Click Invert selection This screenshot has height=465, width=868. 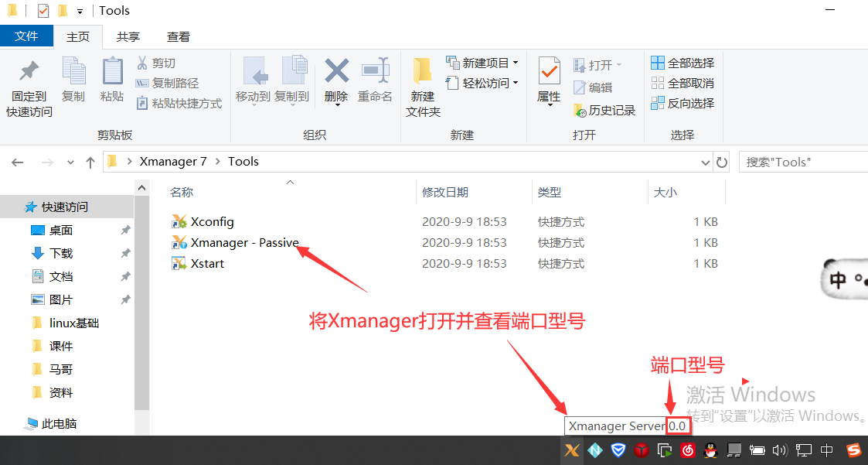point(682,103)
